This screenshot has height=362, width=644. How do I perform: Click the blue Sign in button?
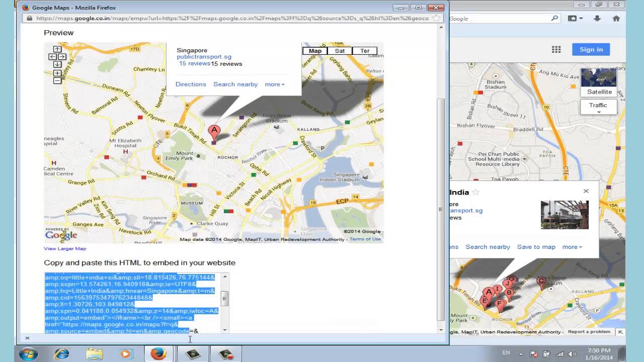[x=591, y=49]
